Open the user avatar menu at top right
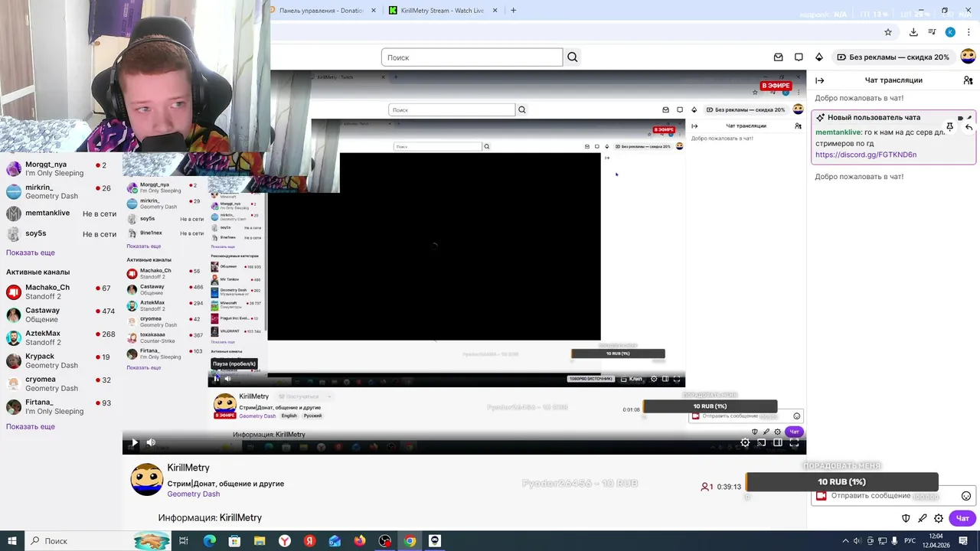The image size is (980, 551). [968, 57]
